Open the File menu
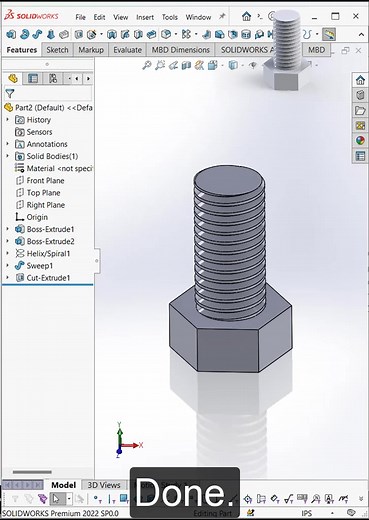Image resolution: width=369 pixels, height=520 pixels. (81, 17)
